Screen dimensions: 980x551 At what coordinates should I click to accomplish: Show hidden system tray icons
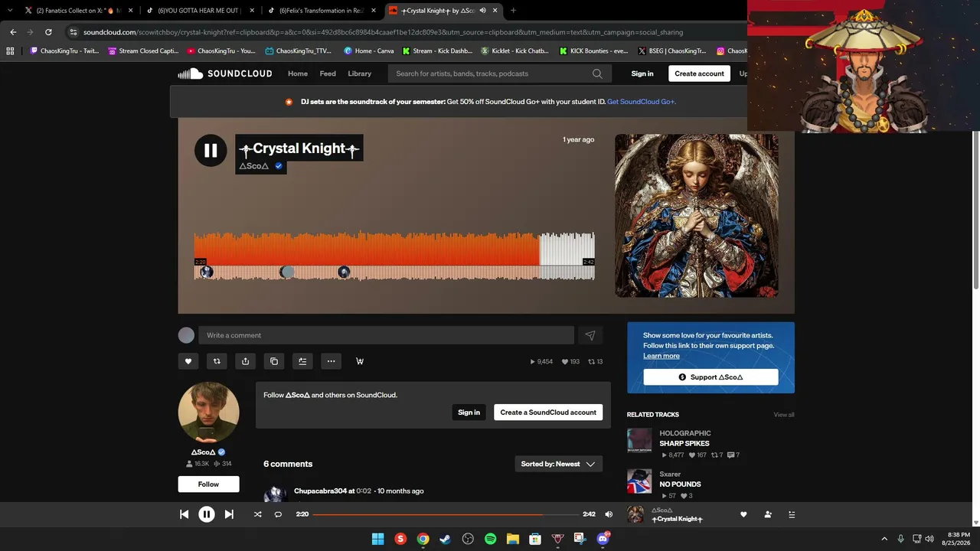tap(884, 539)
